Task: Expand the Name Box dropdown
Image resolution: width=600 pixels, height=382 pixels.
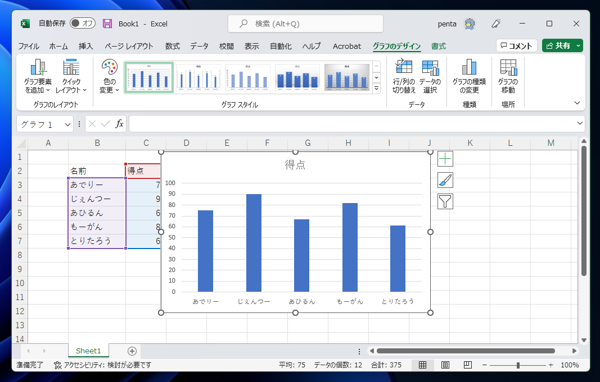Action: 67,124
